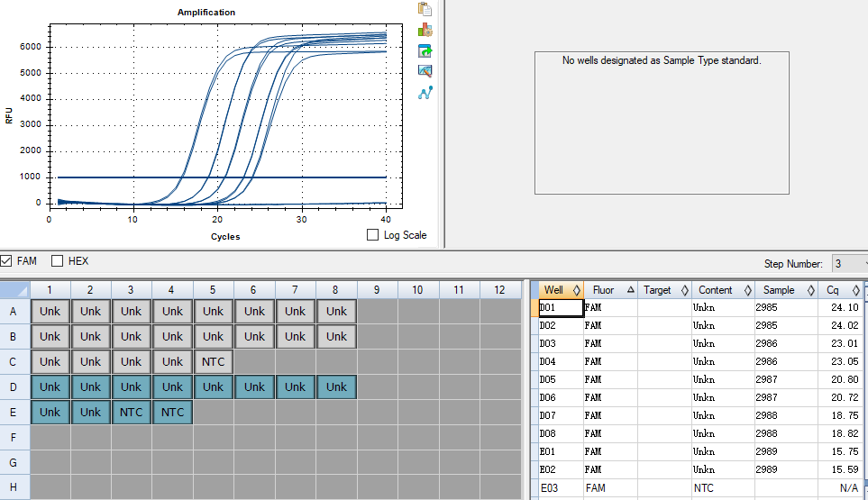Select the NTC well in row C

213,362
